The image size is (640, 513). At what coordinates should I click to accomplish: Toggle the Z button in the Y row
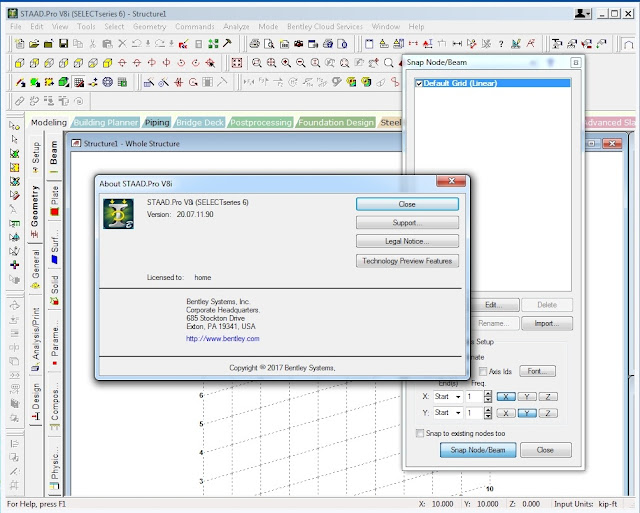point(548,413)
